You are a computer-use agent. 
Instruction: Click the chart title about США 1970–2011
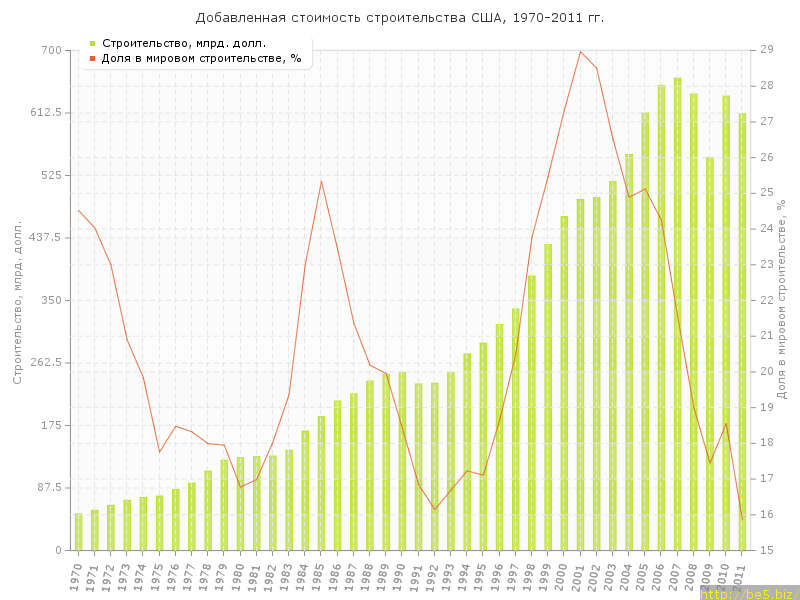coord(400,18)
